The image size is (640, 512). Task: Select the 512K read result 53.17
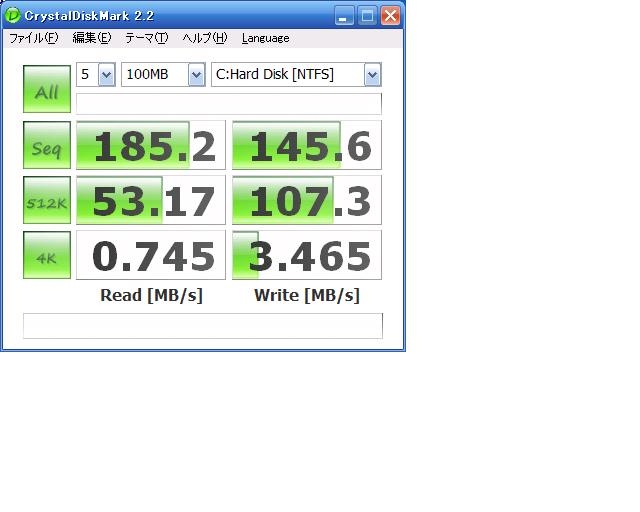point(151,200)
